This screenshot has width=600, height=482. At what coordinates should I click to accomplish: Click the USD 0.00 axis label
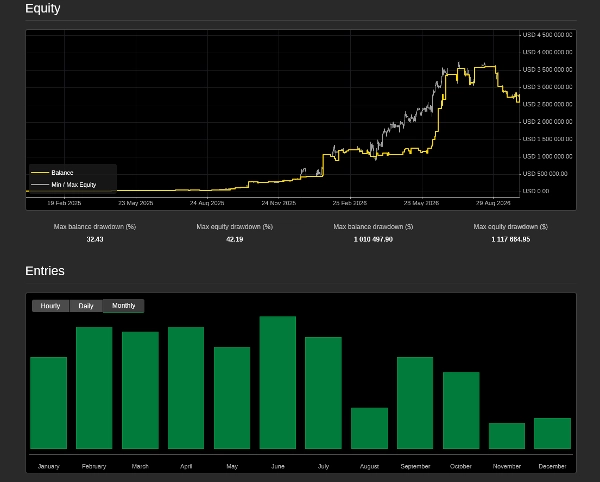pyautogui.click(x=536, y=191)
